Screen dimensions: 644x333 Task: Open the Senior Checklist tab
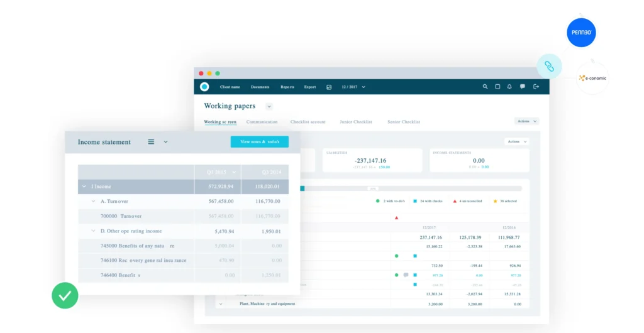404,122
